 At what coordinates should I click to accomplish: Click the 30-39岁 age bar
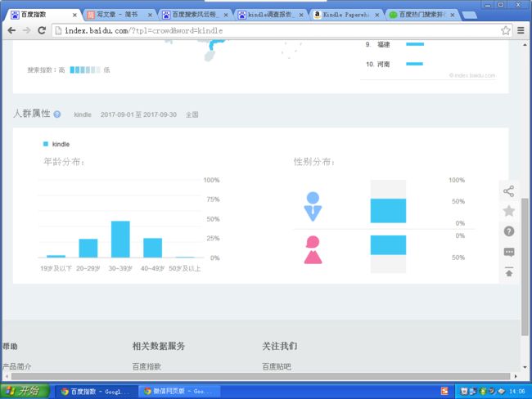[x=120, y=240]
